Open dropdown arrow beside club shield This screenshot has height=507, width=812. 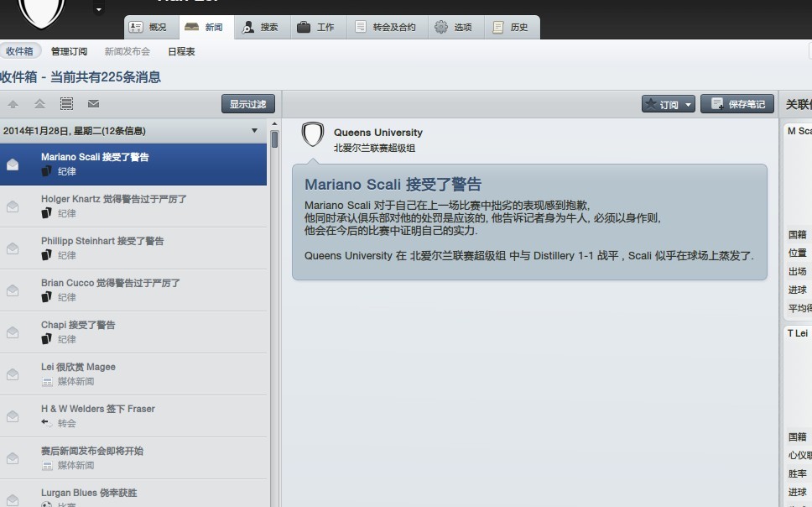pos(99,9)
